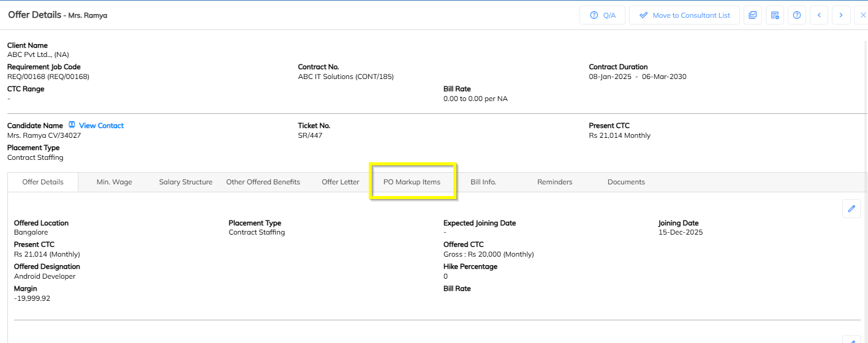
Task: Open the checklist icon in header
Action: click(753, 15)
